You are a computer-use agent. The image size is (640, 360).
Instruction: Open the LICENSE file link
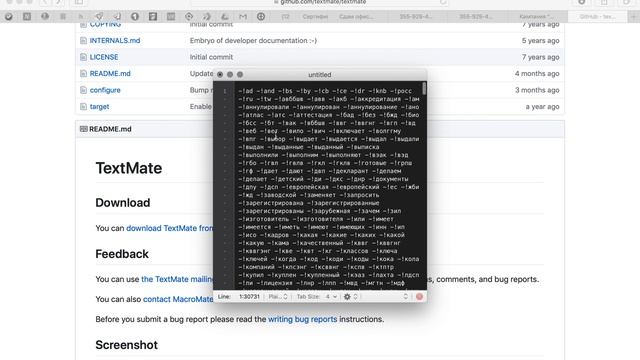click(104, 57)
